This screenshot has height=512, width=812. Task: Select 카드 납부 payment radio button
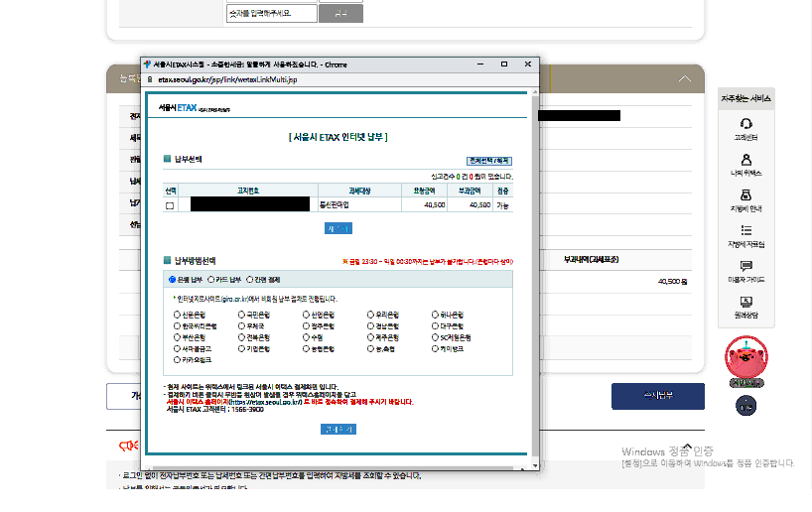(x=210, y=280)
